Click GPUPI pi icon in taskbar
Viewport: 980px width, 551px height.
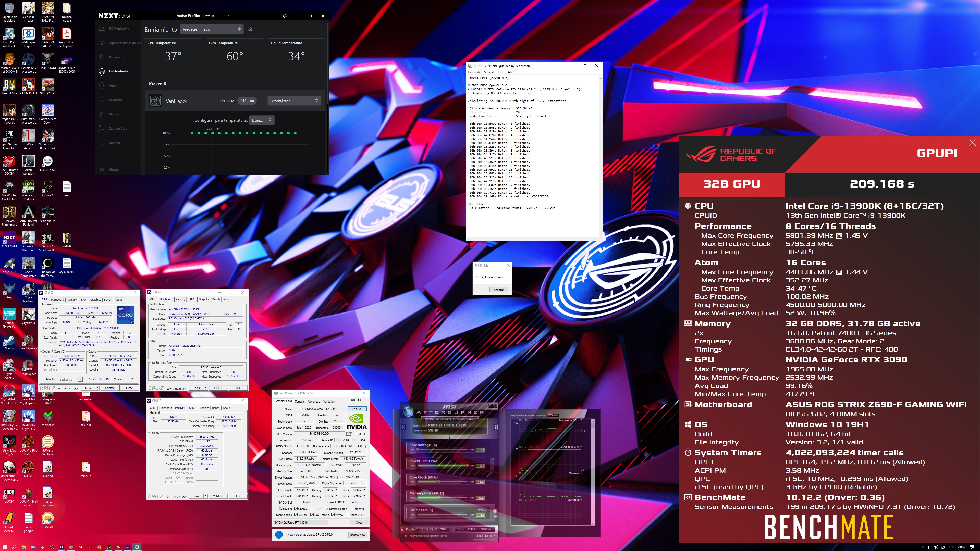point(137,547)
